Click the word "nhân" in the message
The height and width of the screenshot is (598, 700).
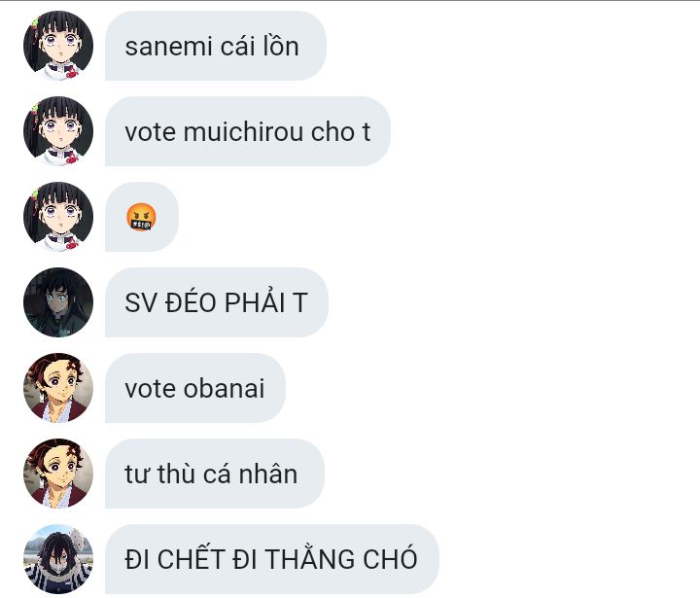click(268, 474)
